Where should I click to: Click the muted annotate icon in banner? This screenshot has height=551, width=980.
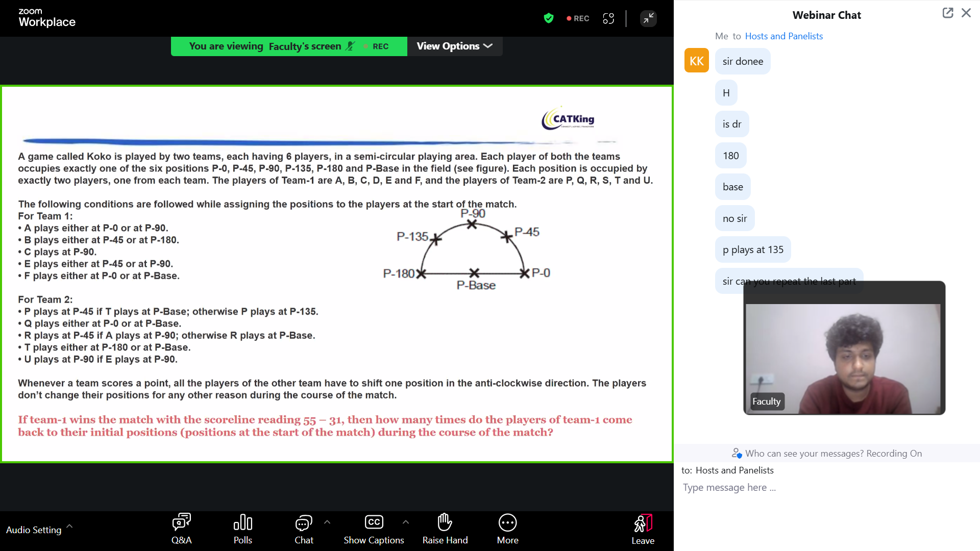click(x=350, y=46)
